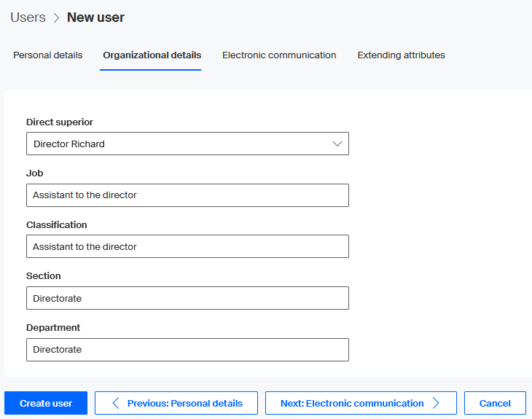Place cursor in the Department field
The width and height of the screenshot is (532, 419).
[187, 350]
